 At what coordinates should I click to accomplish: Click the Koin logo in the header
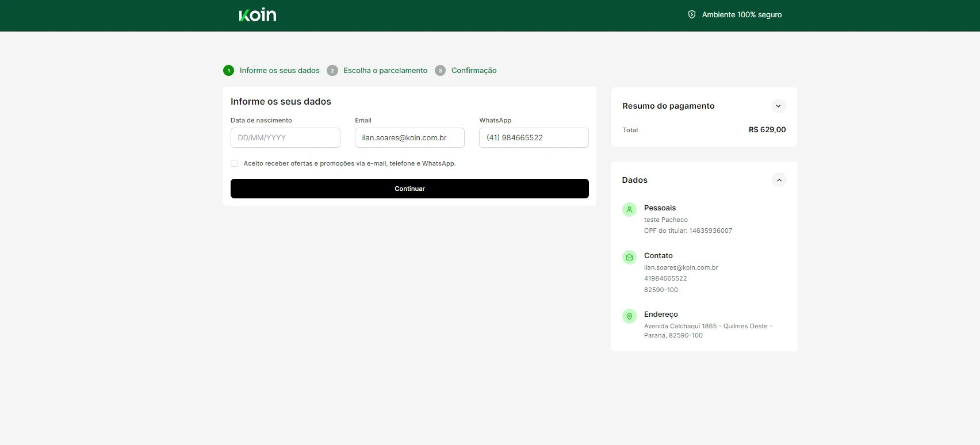[258, 14]
